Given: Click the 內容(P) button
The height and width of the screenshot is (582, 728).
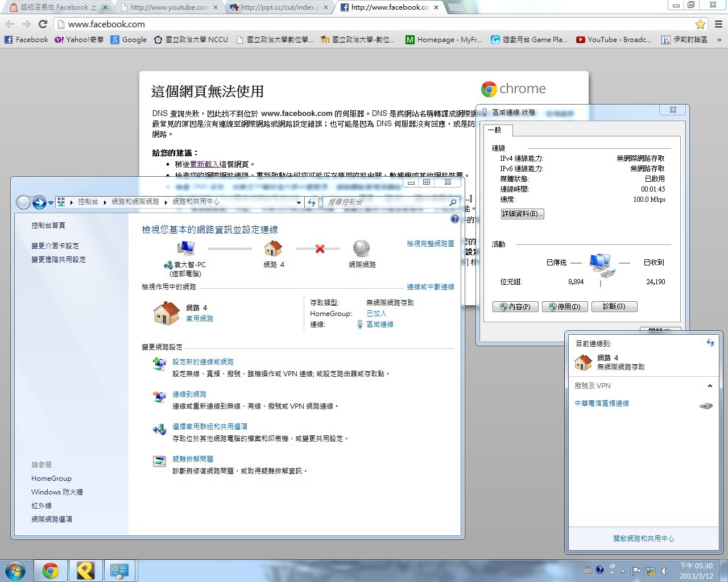Looking at the screenshot, I should click(x=515, y=307).
